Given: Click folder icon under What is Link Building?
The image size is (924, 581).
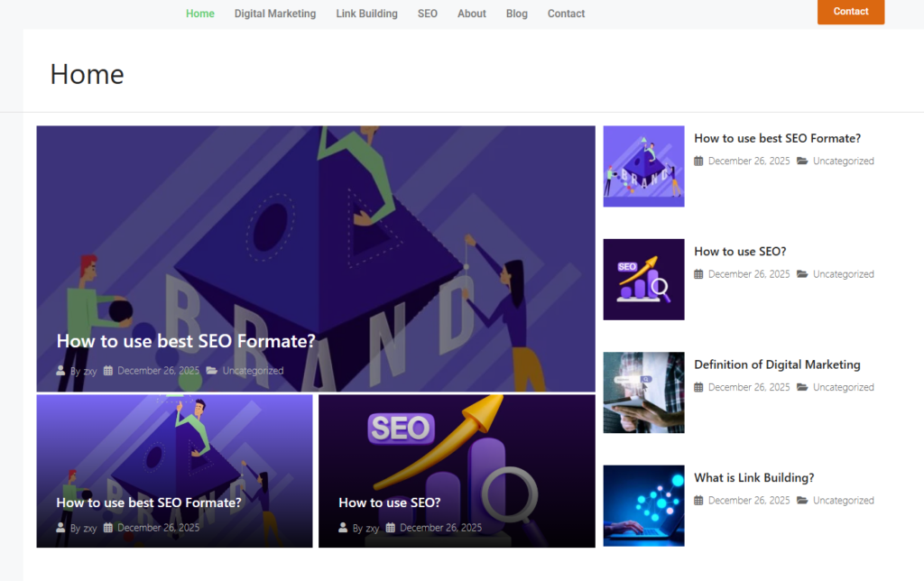Looking at the screenshot, I should coord(802,501).
